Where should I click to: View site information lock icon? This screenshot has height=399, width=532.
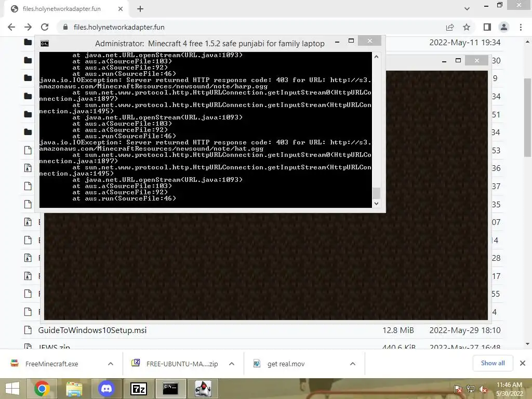[65, 27]
